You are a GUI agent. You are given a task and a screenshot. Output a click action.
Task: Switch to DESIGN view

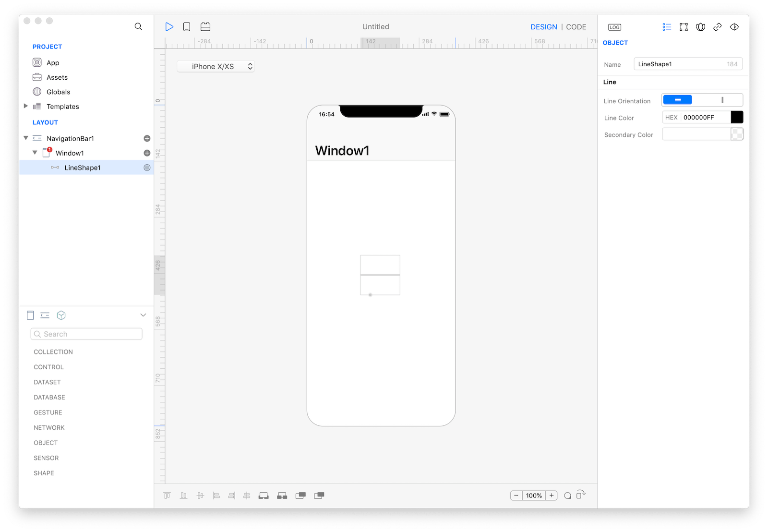544,27
